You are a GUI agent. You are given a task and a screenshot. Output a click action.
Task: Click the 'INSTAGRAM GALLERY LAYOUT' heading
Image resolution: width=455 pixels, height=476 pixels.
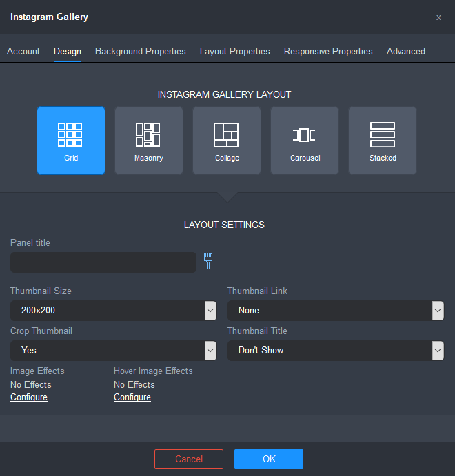[224, 94]
